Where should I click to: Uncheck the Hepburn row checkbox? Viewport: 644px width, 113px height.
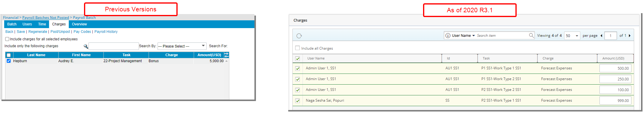[x=9, y=61]
